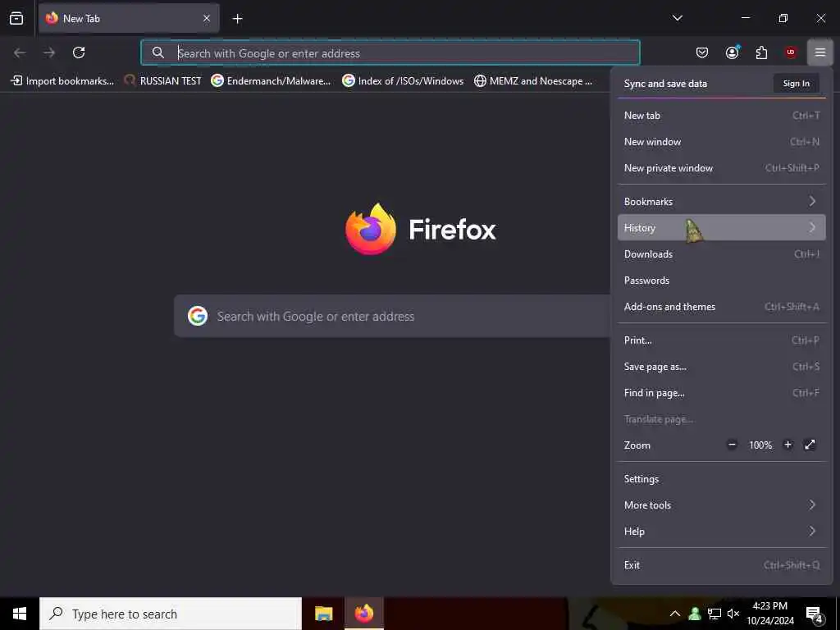Close the New Tab tab
The height and width of the screenshot is (630, 840).
click(207, 18)
